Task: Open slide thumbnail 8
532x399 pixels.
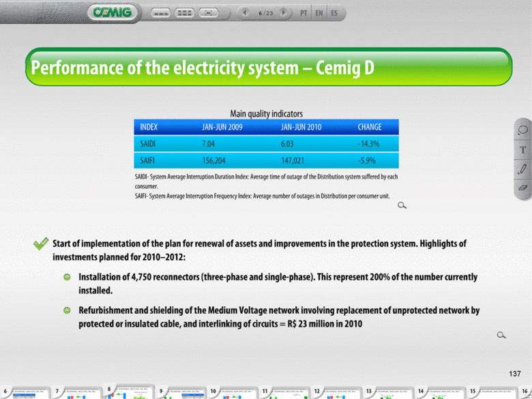Action: click(x=130, y=392)
